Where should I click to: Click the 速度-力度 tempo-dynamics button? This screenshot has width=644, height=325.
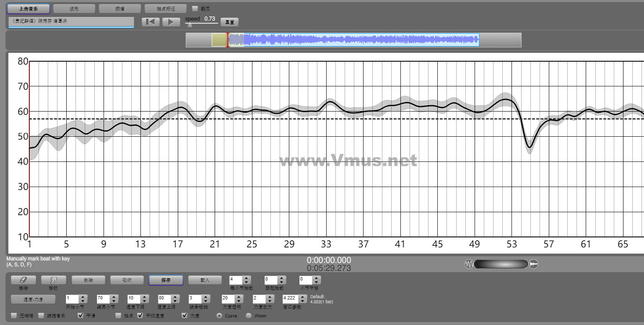click(x=33, y=299)
